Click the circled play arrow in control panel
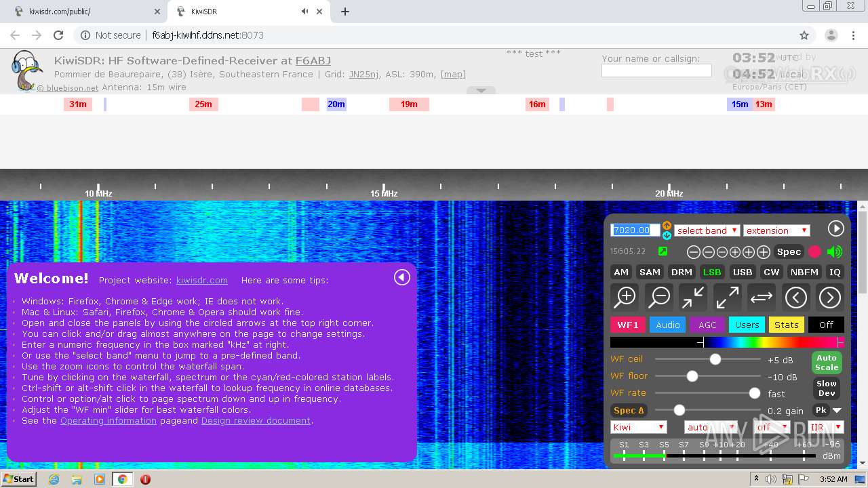Screen dimensions: 868x488 click(835, 229)
